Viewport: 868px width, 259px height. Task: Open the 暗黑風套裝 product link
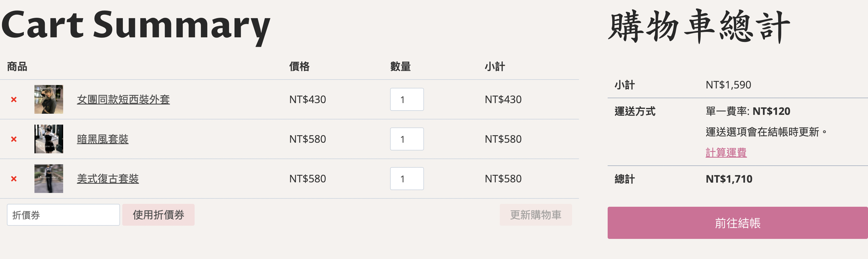102,139
